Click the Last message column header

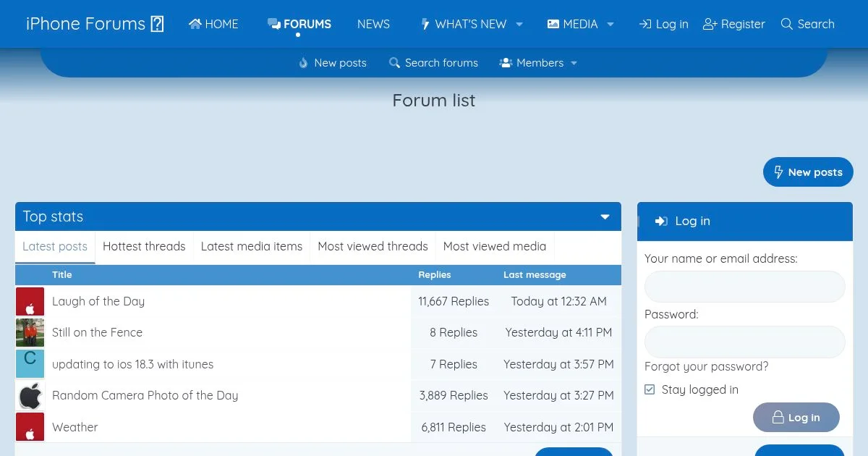pyautogui.click(x=535, y=275)
